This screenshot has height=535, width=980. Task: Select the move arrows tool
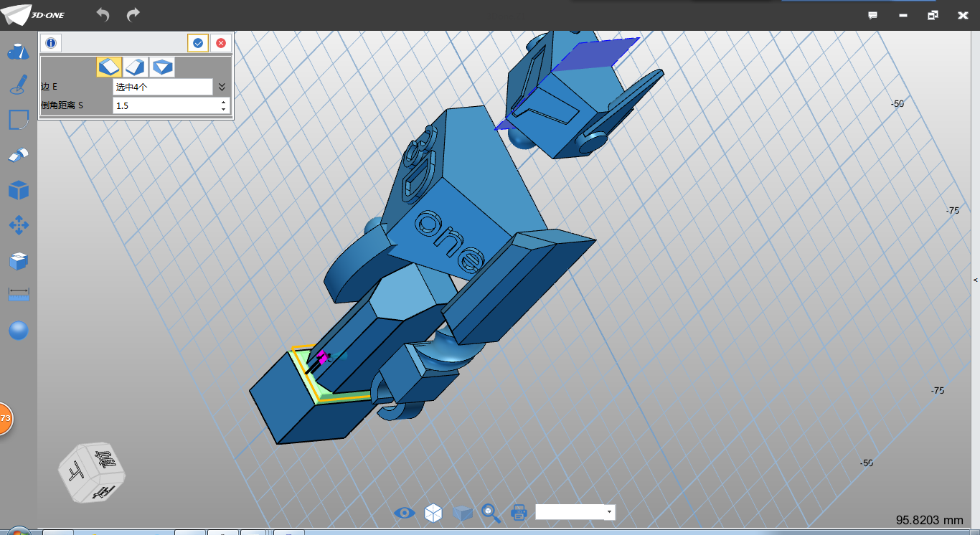click(18, 225)
